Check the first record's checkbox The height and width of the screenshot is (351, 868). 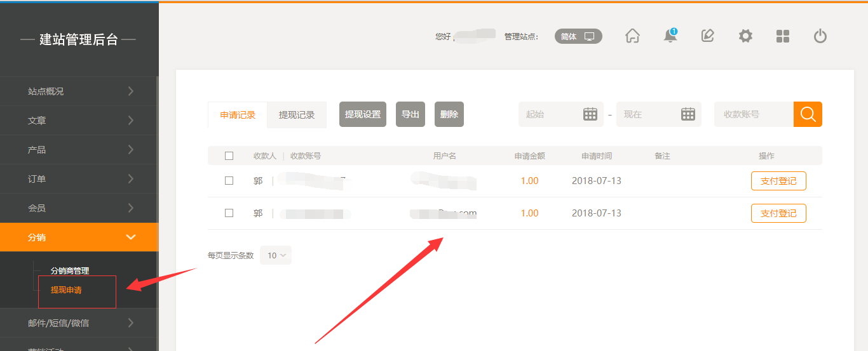(229, 181)
